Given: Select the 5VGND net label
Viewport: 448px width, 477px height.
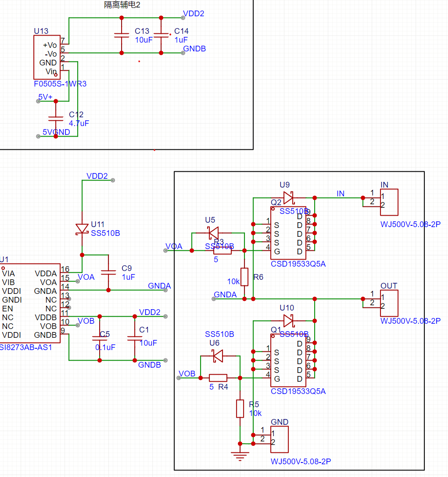Looking at the screenshot, I should point(56,132).
